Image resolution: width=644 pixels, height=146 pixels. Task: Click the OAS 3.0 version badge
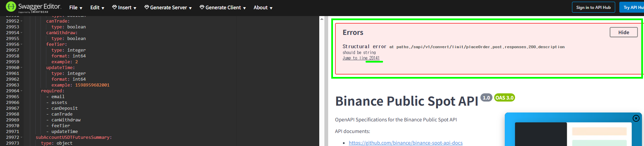pos(504,98)
